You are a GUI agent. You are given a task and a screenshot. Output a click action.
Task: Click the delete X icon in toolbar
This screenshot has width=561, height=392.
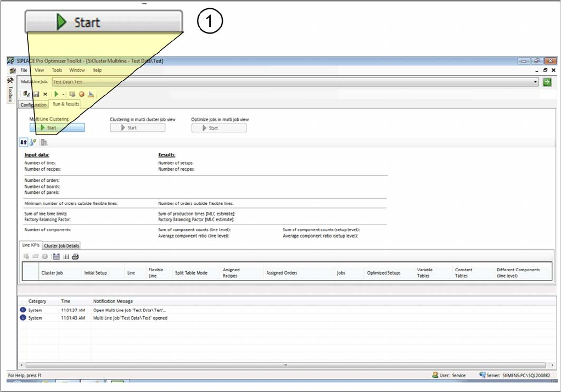tap(45, 94)
